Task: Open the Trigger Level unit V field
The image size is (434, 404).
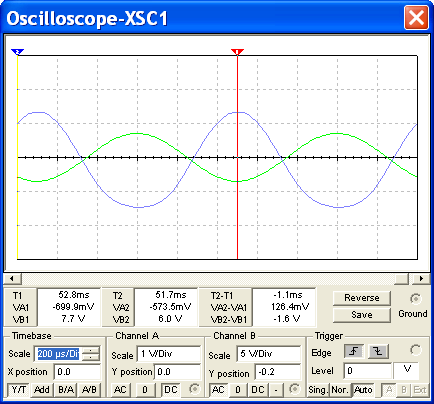Action: tap(406, 370)
